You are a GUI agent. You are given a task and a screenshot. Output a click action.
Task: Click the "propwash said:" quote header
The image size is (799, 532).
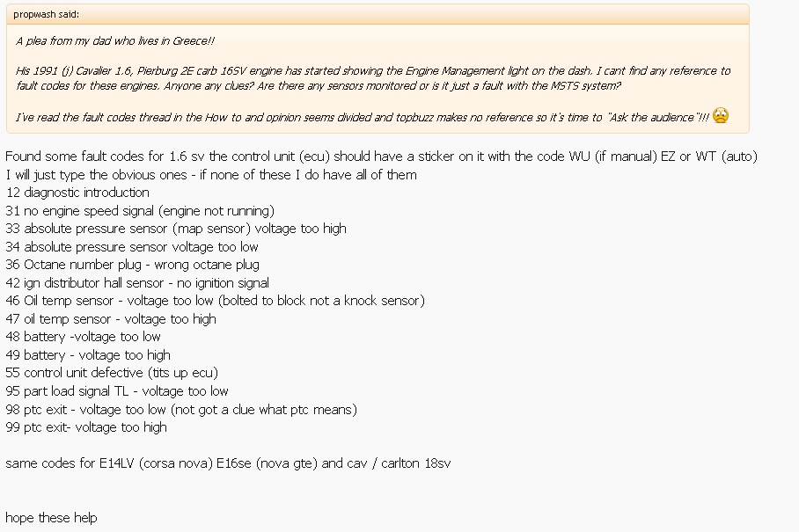(x=46, y=14)
